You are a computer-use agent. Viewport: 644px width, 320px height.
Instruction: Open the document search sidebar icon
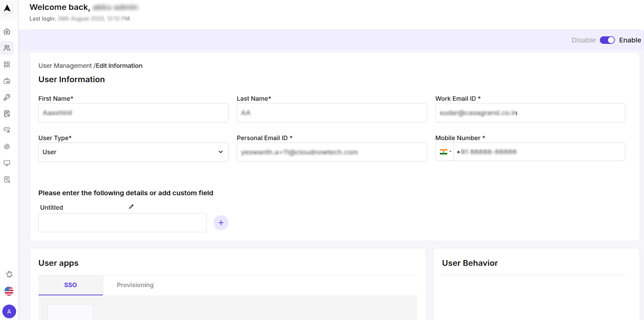point(7,180)
